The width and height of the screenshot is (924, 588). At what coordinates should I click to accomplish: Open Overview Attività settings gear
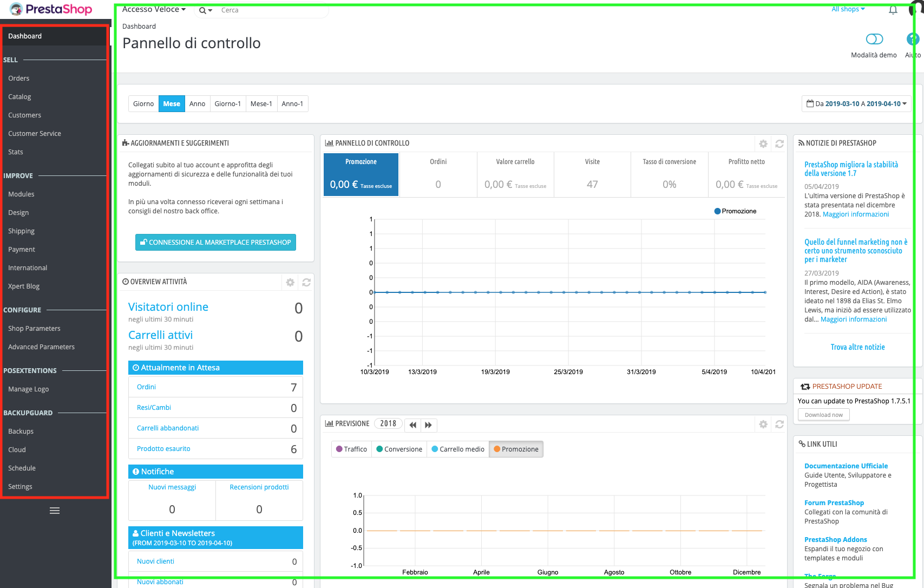290,282
